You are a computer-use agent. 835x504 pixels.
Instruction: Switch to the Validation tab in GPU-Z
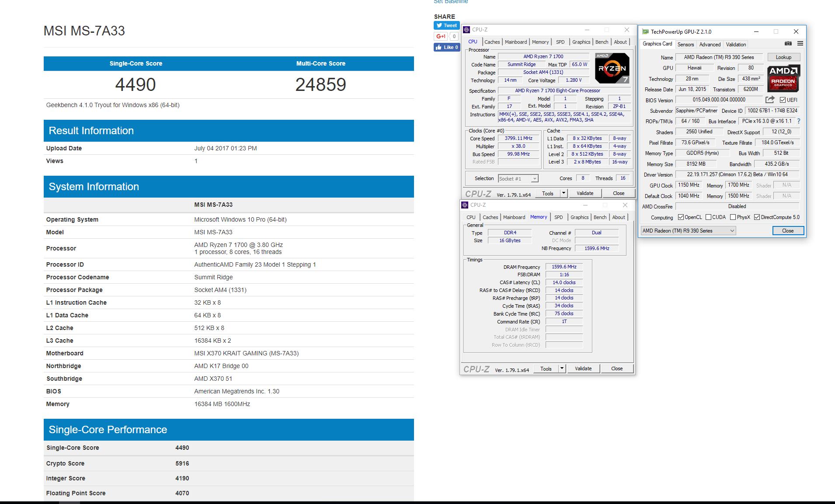(736, 45)
